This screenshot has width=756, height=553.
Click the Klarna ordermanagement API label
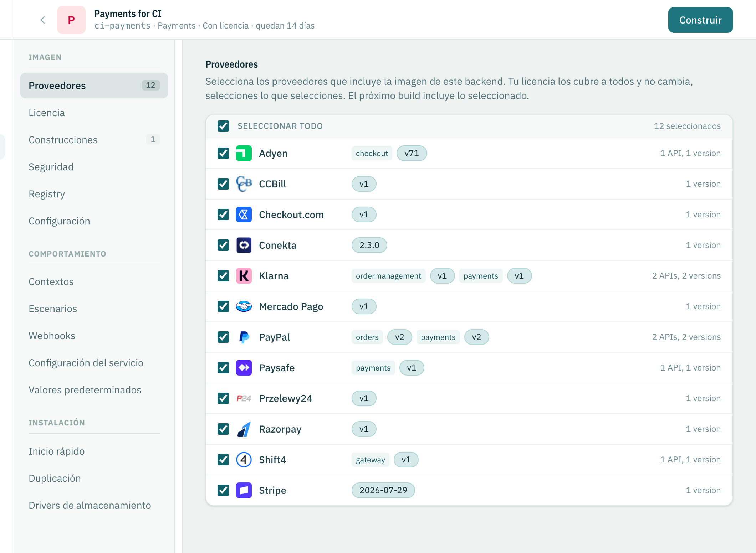pyautogui.click(x=388, y=276)
